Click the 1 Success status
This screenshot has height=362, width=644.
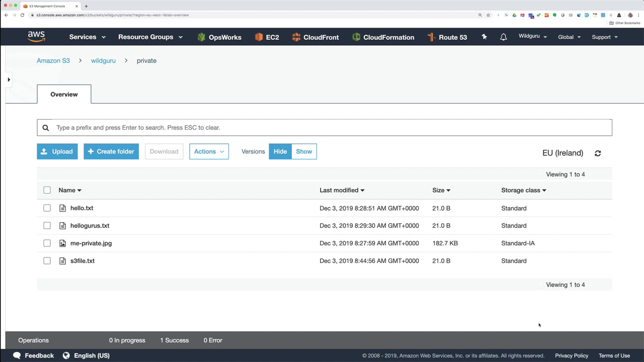coord(175,340)
